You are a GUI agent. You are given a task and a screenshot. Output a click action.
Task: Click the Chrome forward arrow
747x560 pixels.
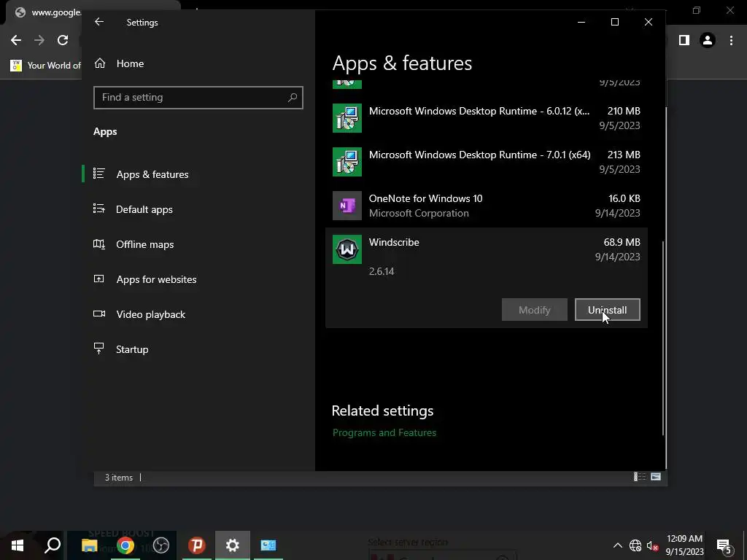(x=39, y=40)
